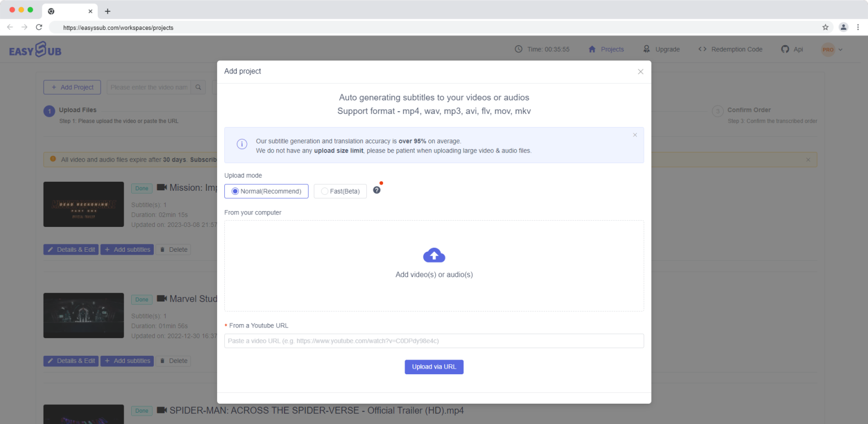Open the help question mark next to upload modes
The image size is (868, 424).
pos(376,190)
